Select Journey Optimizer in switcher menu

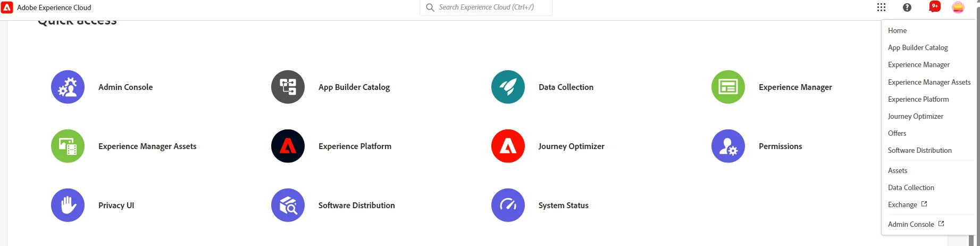(916, 116)
